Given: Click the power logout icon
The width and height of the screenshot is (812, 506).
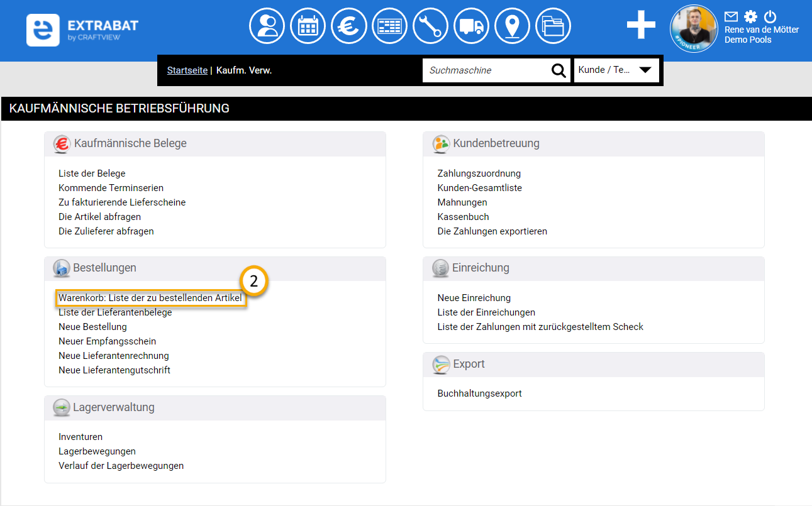Looking at the screenshot, I should click(770, 16).
